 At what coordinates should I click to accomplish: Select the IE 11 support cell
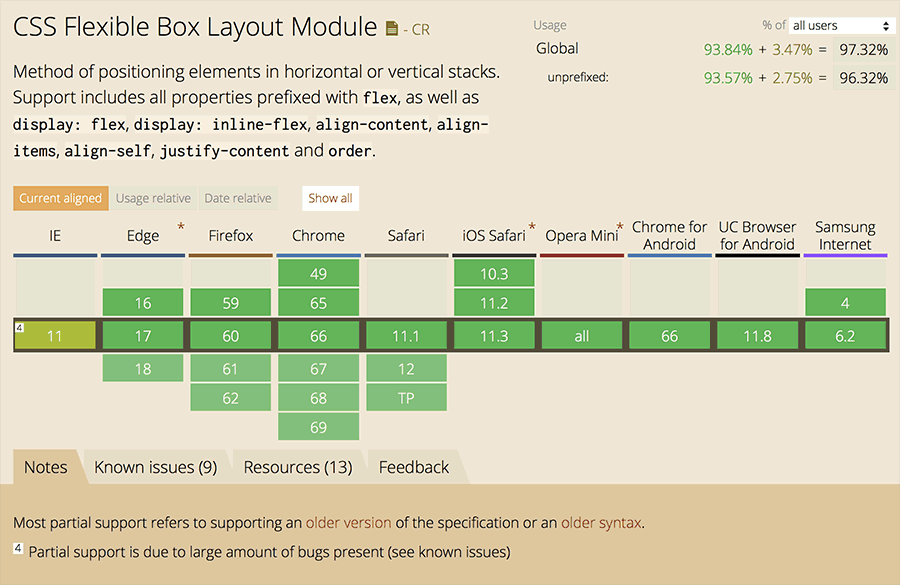click(x=55, y=336)
